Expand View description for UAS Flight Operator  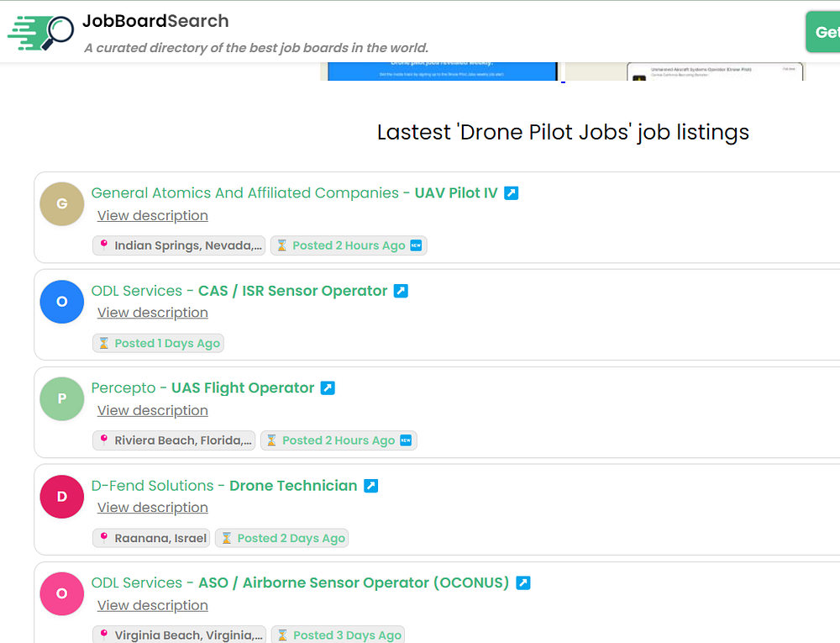coord(153,410)
